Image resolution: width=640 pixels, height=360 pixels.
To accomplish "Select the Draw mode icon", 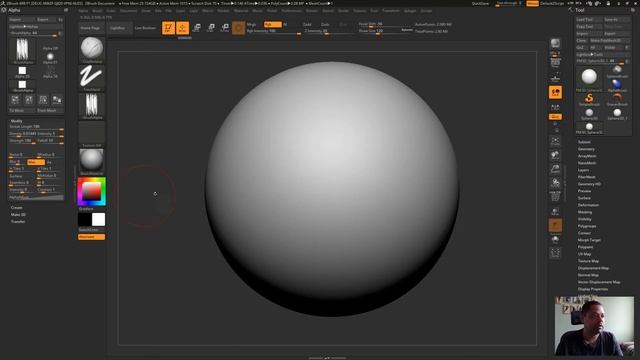I will click(x=182, y=28).
